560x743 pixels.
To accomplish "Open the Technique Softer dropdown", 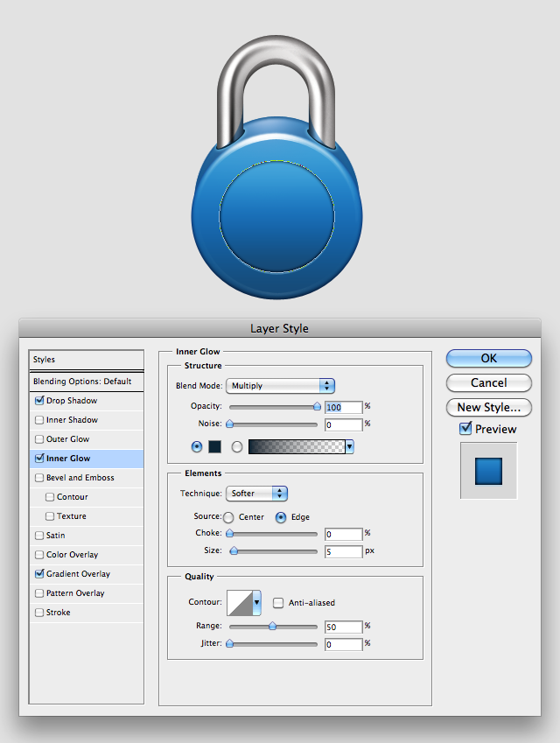I will click(256, 494).
